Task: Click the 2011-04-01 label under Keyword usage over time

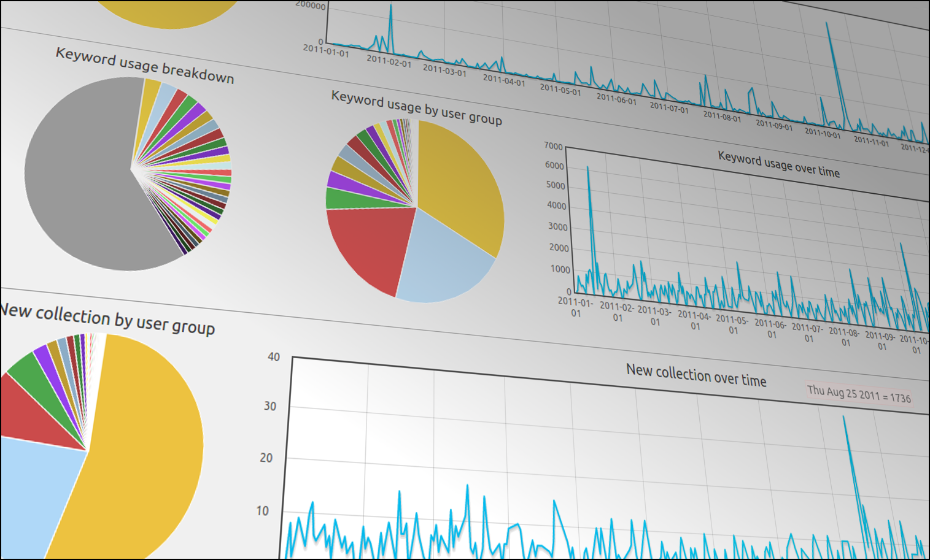Action: click(694, 320)
